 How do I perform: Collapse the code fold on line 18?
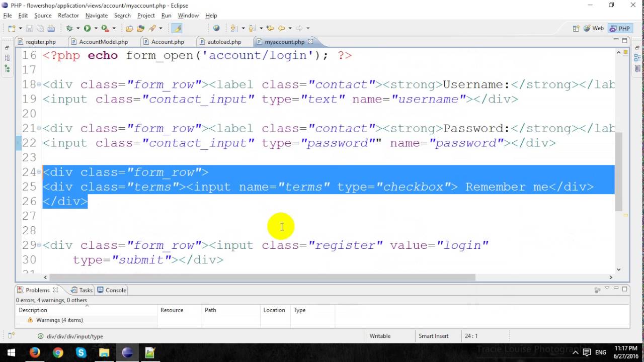tap(39, 85)
